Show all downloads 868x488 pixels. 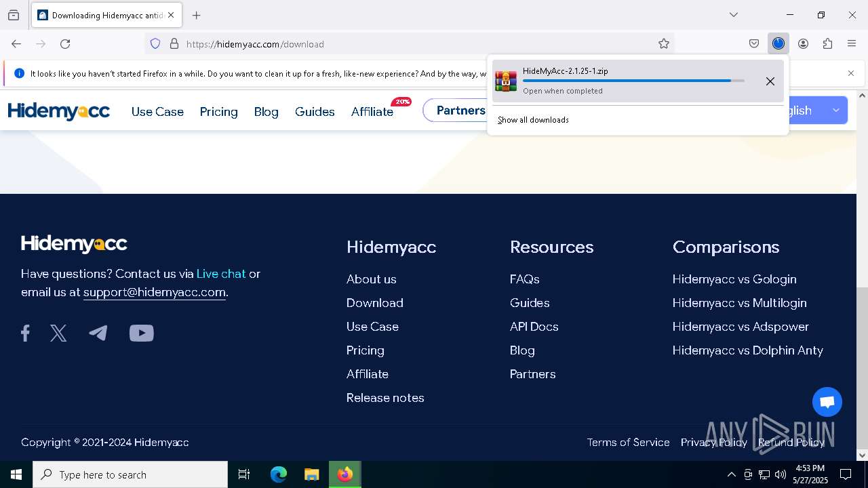coord(533,120)
